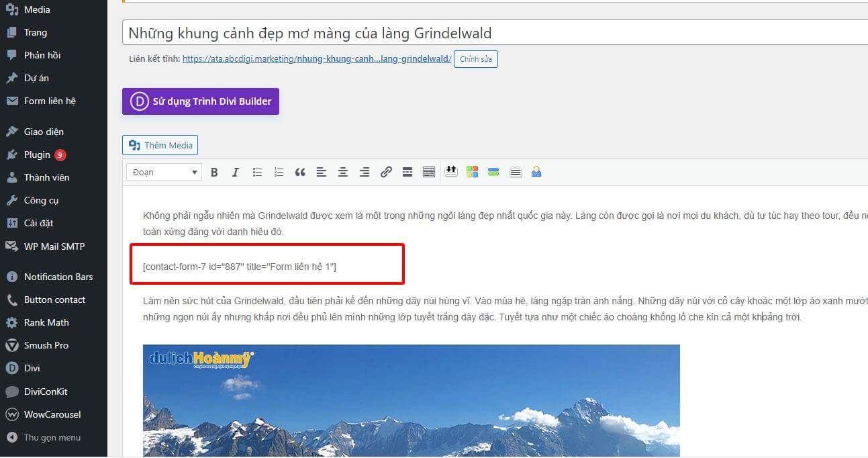Apply italic formatting
The width and height of the screenshot is (868, 458).
coord(236,172)
